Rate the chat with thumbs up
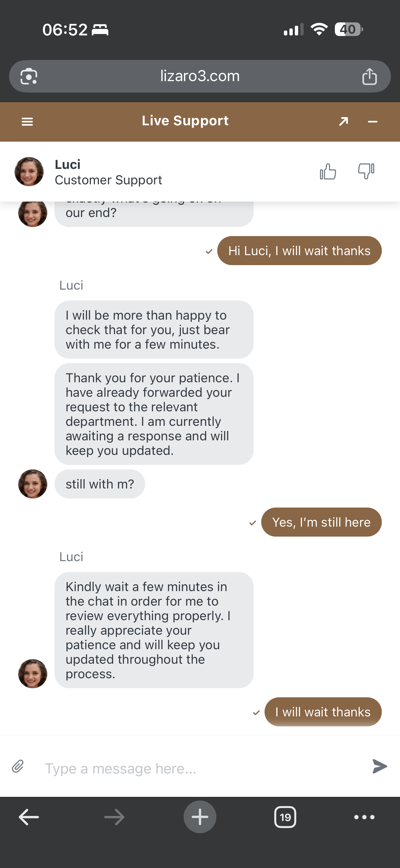 (328, 172)
